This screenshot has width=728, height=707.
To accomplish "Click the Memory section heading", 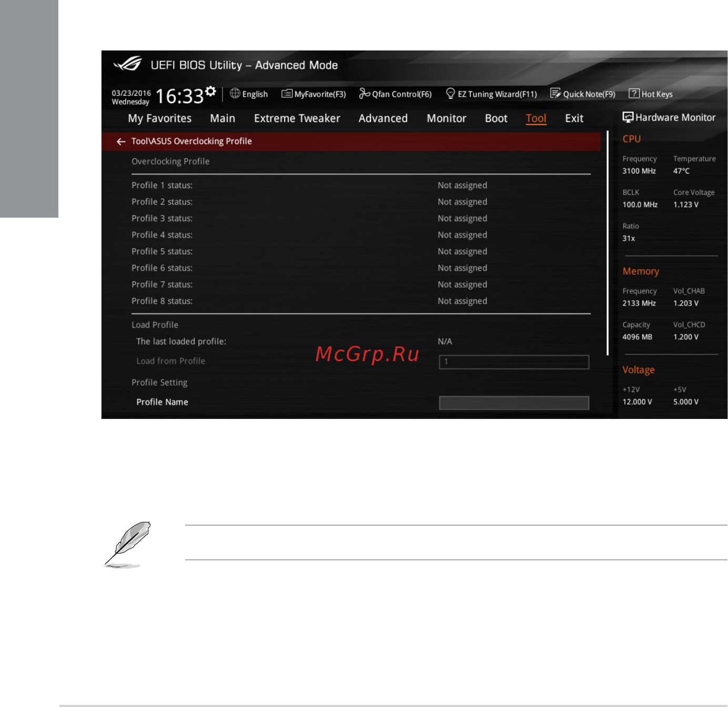I will (x=641, y=271).
